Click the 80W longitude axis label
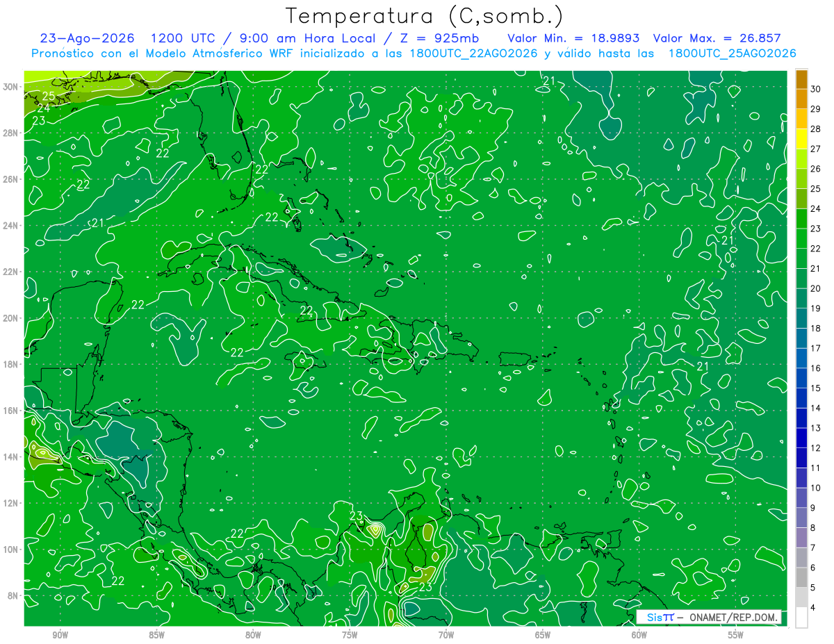The height and width of the screenshot is (644, 834). (x=254, y=635)
